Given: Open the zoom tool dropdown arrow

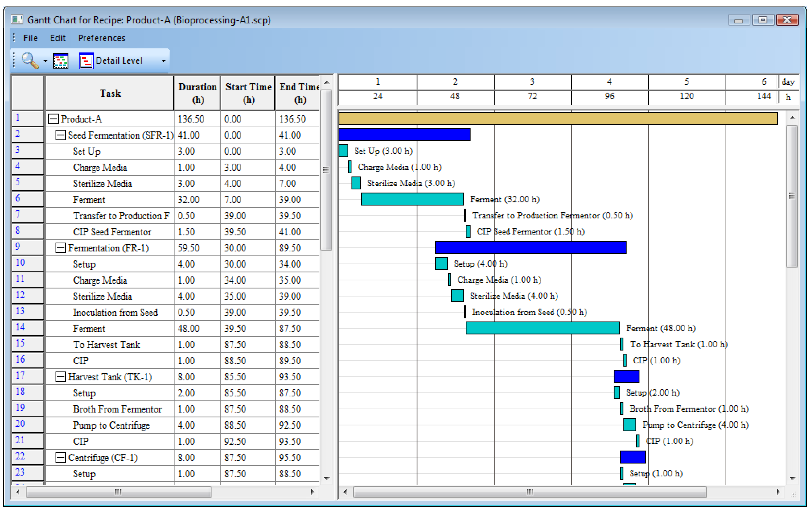Looking at the screenshot, I should [x=46, y=61].
